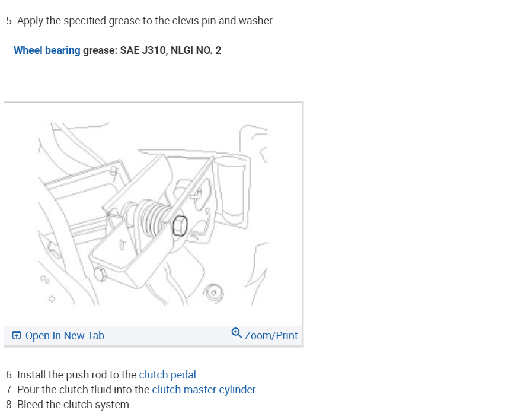Open the diagram via Open In New Tab text
508x420 pixels.
click(65, 336)
